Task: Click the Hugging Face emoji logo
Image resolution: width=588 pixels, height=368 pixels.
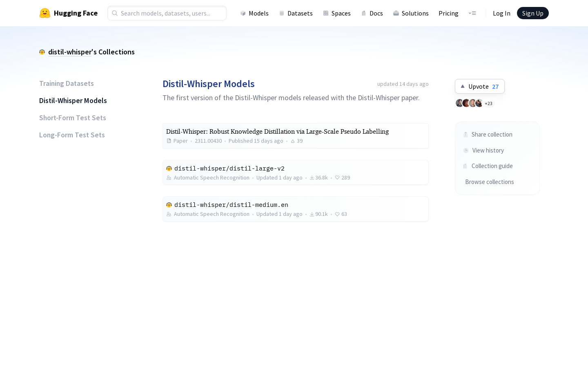Action: point(45,13)
